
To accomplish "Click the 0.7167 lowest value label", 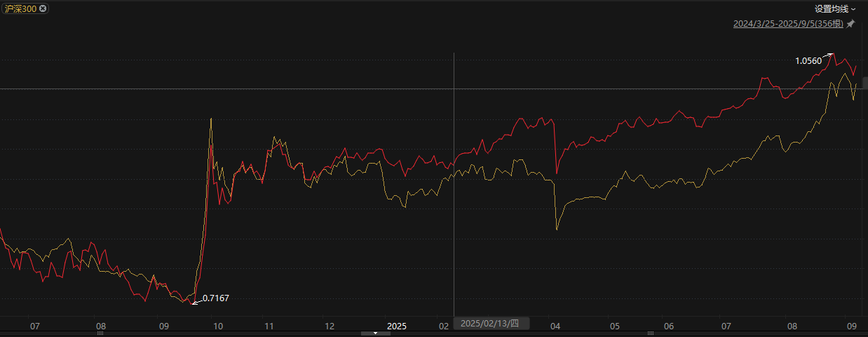I will [x=215, y=298].
